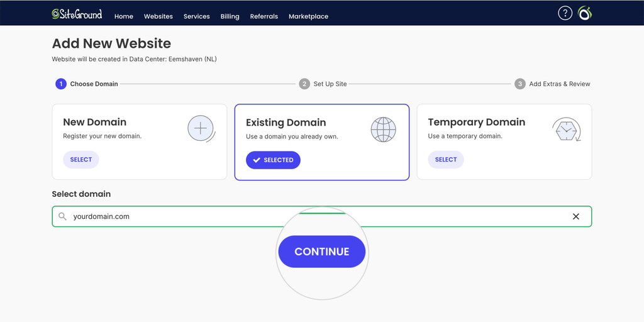
Task: Click the Select domain label
Action: (81, 194)
